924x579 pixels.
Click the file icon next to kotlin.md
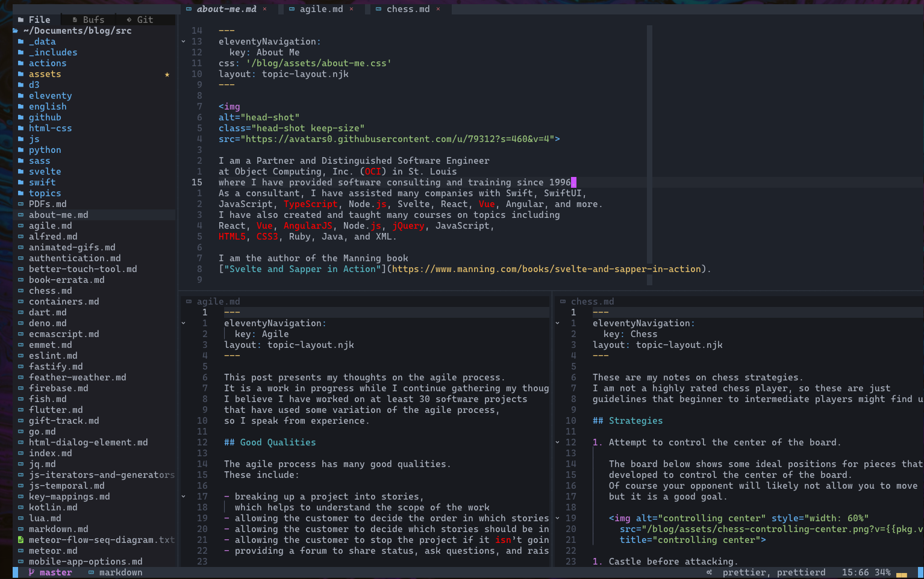[x=21, y=507]
